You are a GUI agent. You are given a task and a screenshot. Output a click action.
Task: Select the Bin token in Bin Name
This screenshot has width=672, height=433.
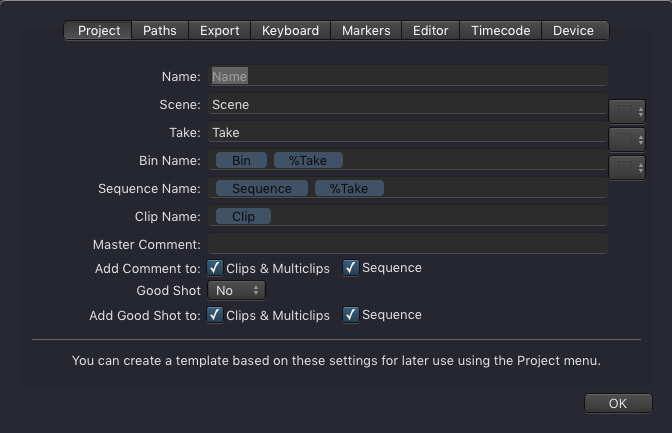pos(241,160)
